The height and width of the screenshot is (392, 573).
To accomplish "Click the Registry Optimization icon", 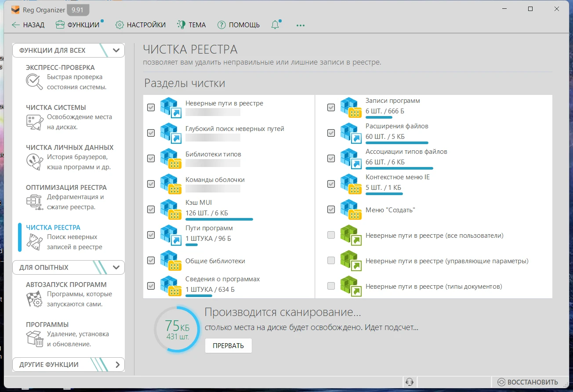I will tap(35, 202).
